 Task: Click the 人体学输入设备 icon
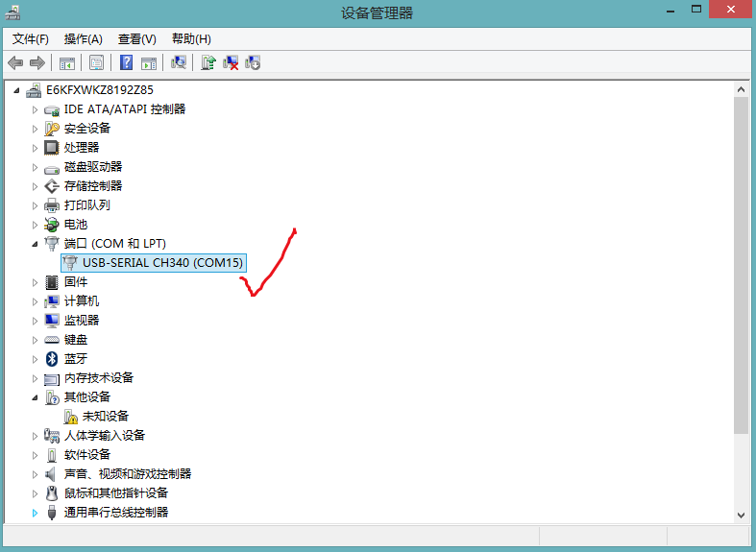[x=52, y=436]
